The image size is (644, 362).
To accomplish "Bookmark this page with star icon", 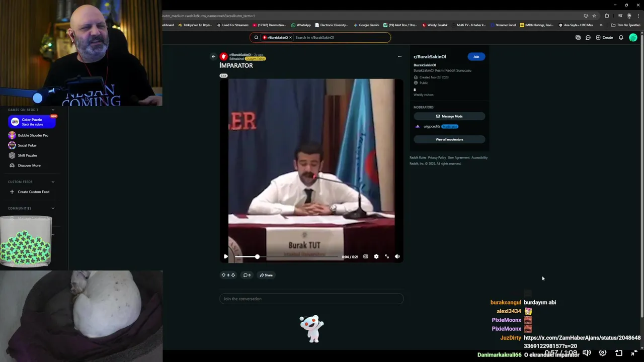I will 594,16.
